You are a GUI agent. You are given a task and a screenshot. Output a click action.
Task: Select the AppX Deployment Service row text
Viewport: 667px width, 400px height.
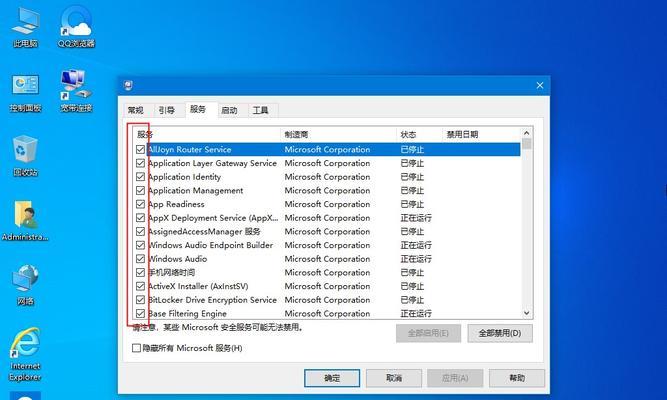213,217
